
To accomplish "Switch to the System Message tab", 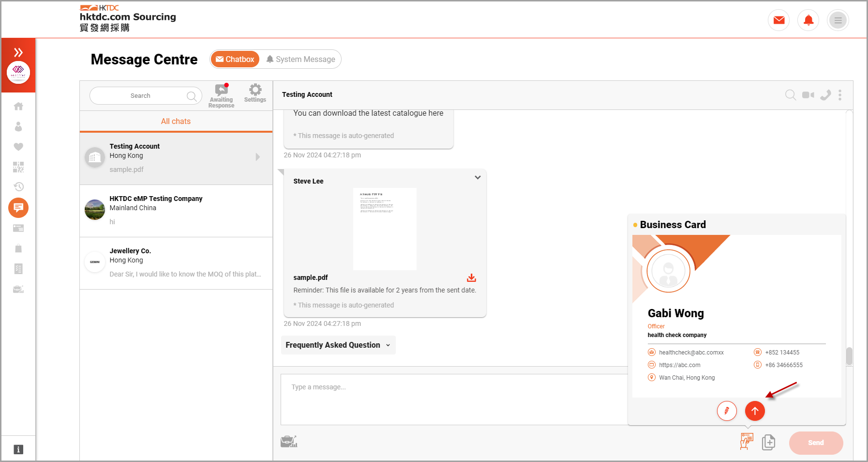I will pos(300,59).
